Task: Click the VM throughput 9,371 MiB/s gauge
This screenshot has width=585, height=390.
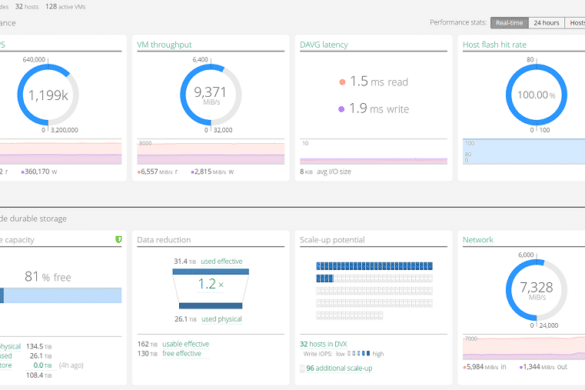Action: pos(210,95)
